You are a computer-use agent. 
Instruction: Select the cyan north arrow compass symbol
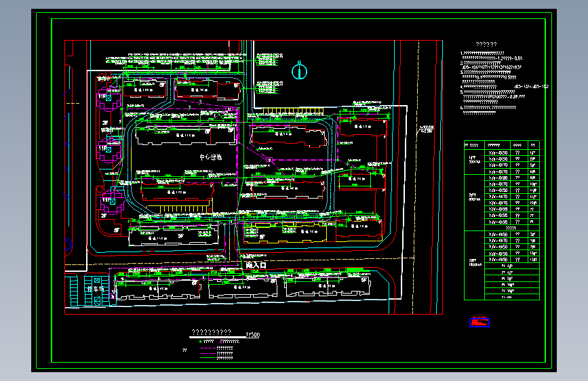299,70
